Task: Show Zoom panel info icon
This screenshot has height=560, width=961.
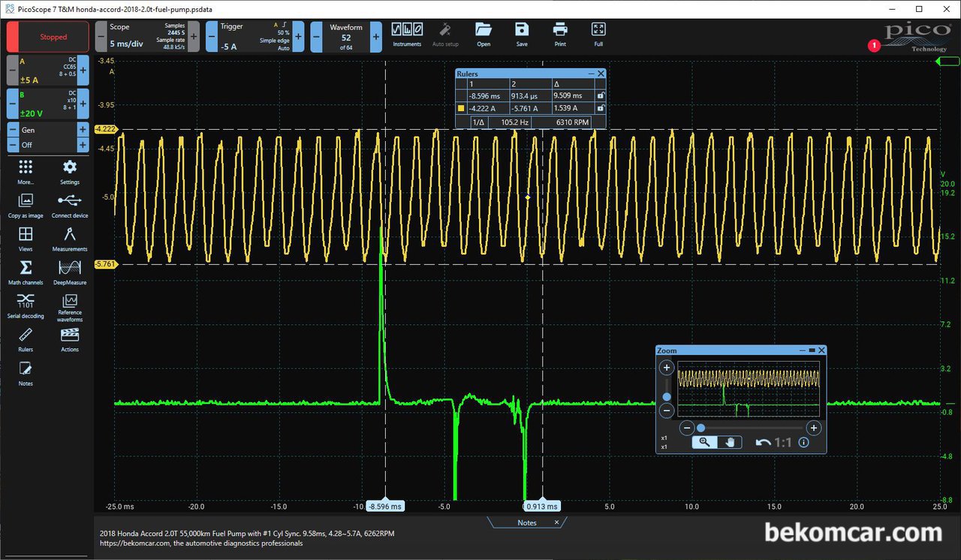Action: coord(804,443)
